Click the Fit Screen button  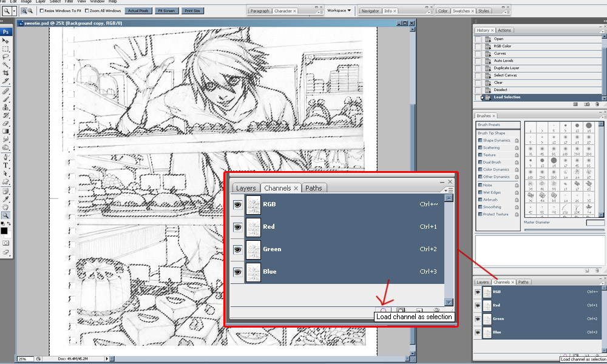166,11
